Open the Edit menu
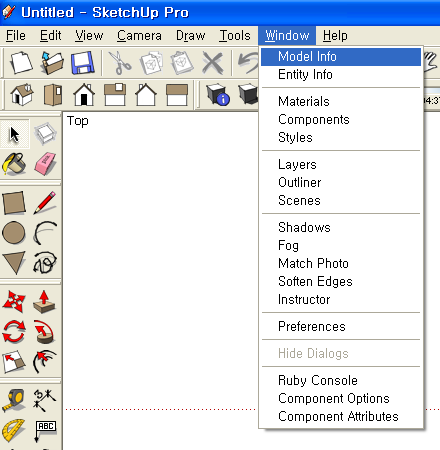Screen dimensions: 440x450 click(51, 36)
